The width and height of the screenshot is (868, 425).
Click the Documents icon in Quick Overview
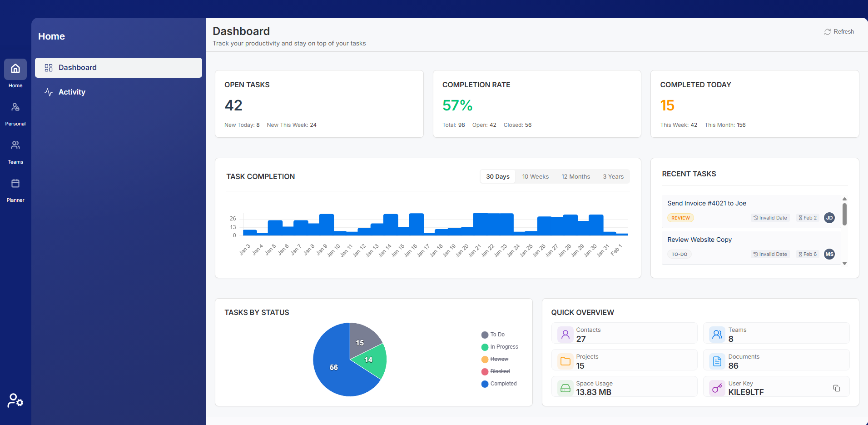coord(717,361)
